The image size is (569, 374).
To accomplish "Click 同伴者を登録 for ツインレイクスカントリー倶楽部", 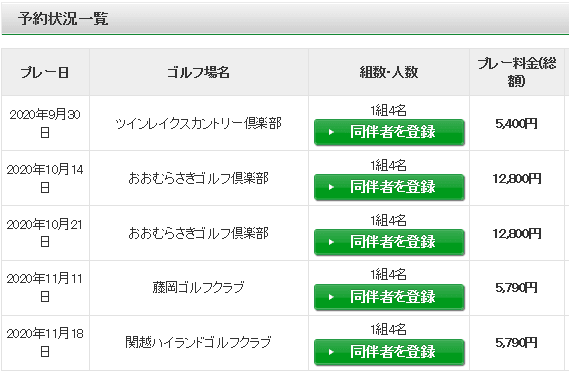I will coord(389,132).
